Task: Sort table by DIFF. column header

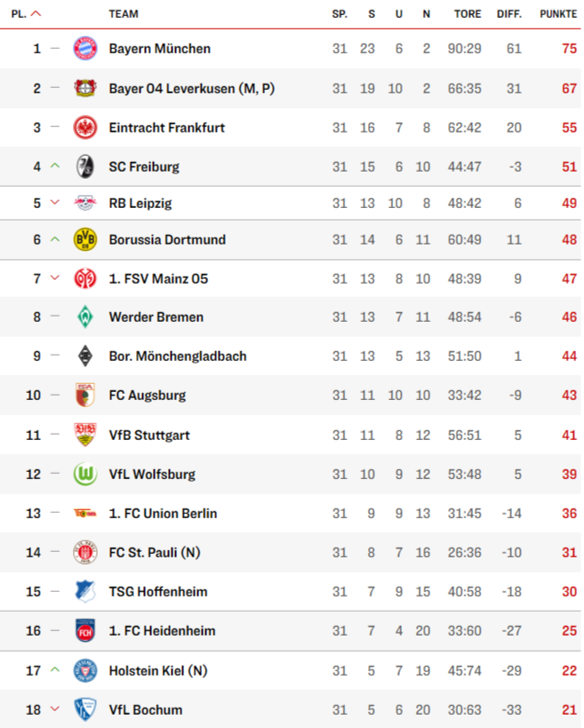Action: [509, 14]
